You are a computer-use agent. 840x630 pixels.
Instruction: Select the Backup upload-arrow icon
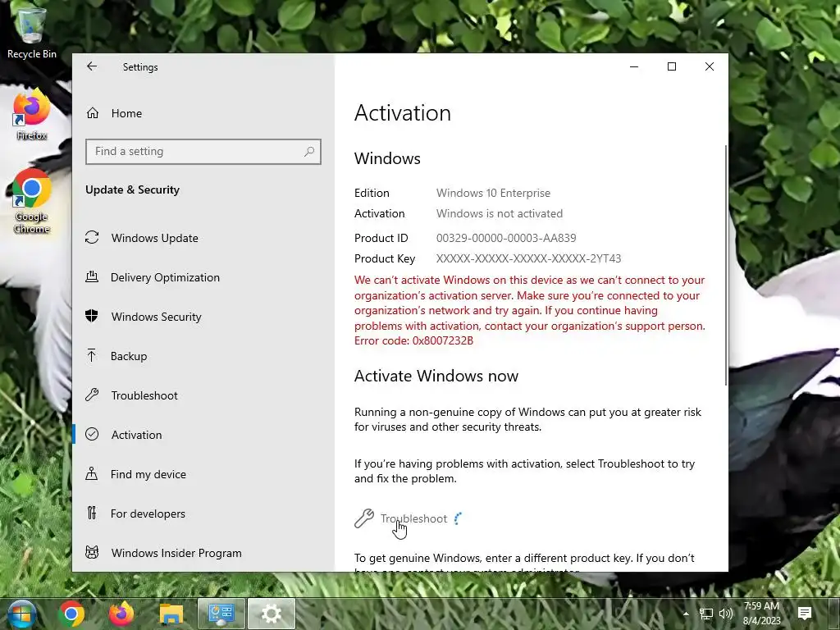[92, 355]
